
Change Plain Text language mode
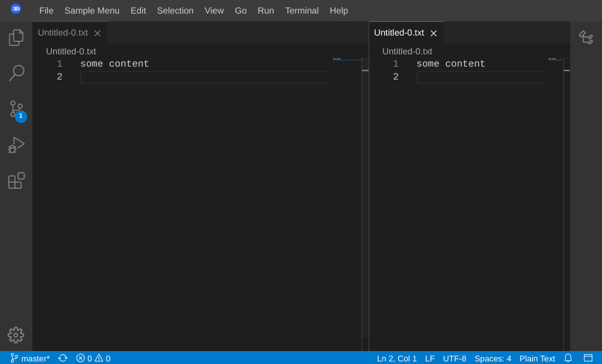537,358
